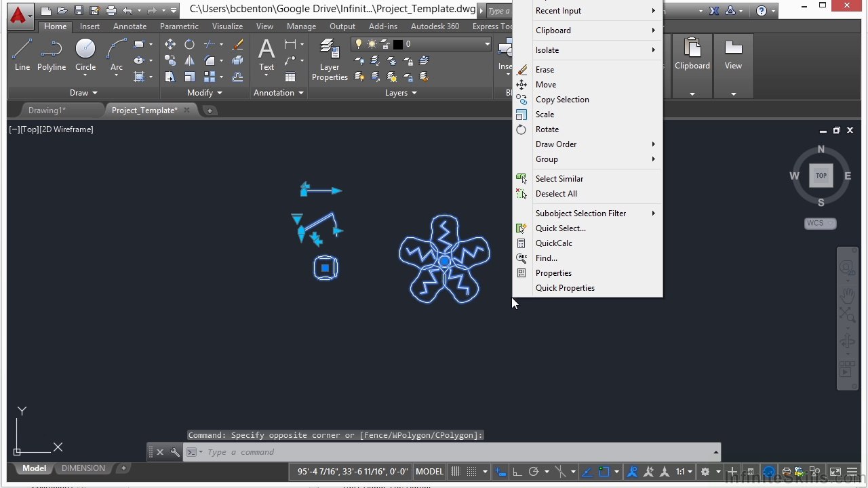The image size is (868, 488).
Task: Click the Help question mark icon
Action: (762, 11)
